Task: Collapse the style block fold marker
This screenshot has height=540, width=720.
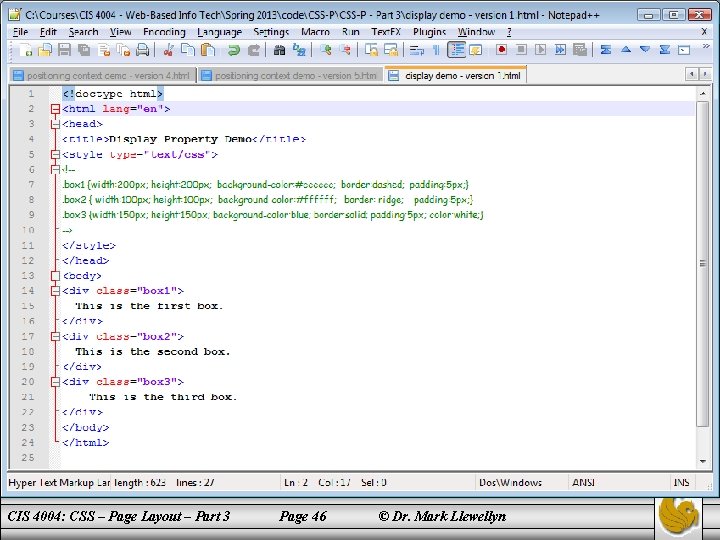Action: click(55, 155)
